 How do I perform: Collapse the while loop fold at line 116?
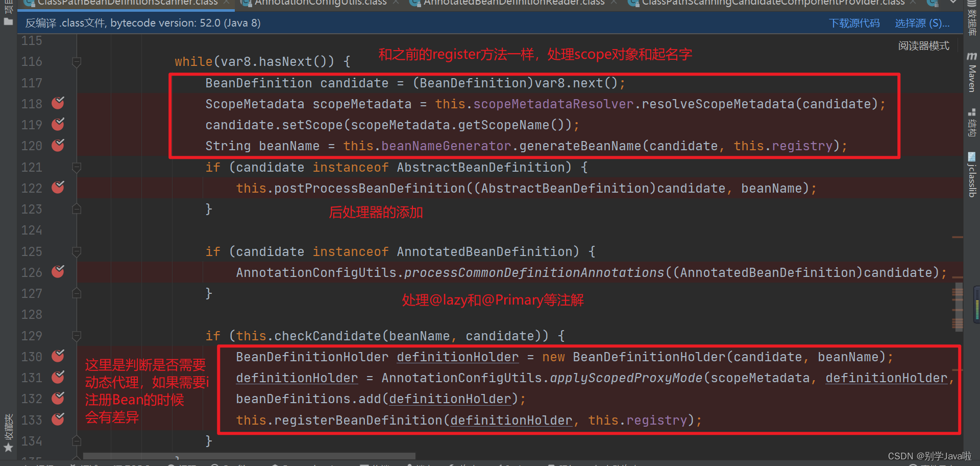77,62
